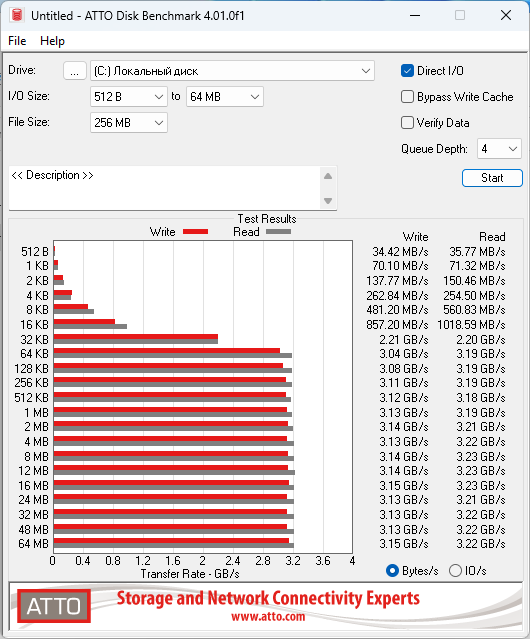Select the IO/s radio button
This screenshot has height=639, width=530.
point(455,571)
